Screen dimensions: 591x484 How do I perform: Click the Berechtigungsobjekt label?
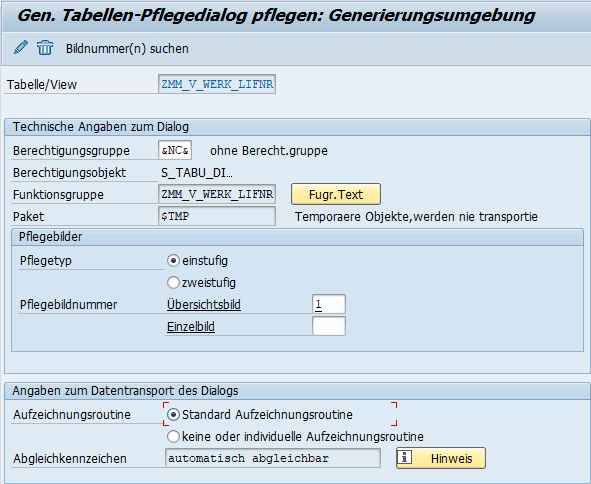point(70,173)
